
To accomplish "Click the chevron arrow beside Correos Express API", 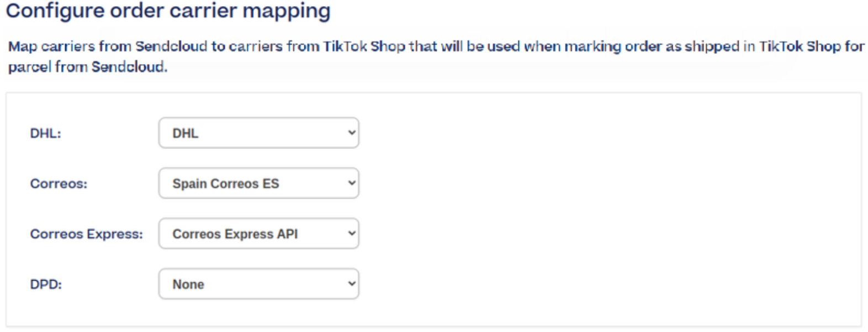I will click(351, 234).
